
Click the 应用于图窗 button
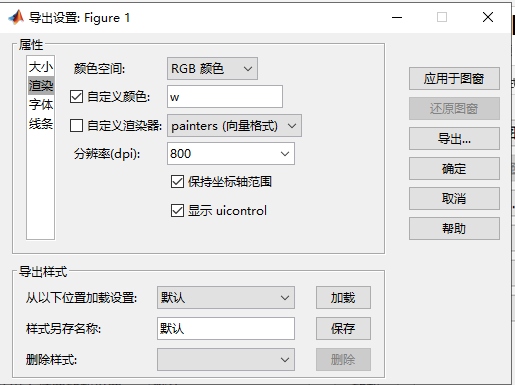[454, 79]
